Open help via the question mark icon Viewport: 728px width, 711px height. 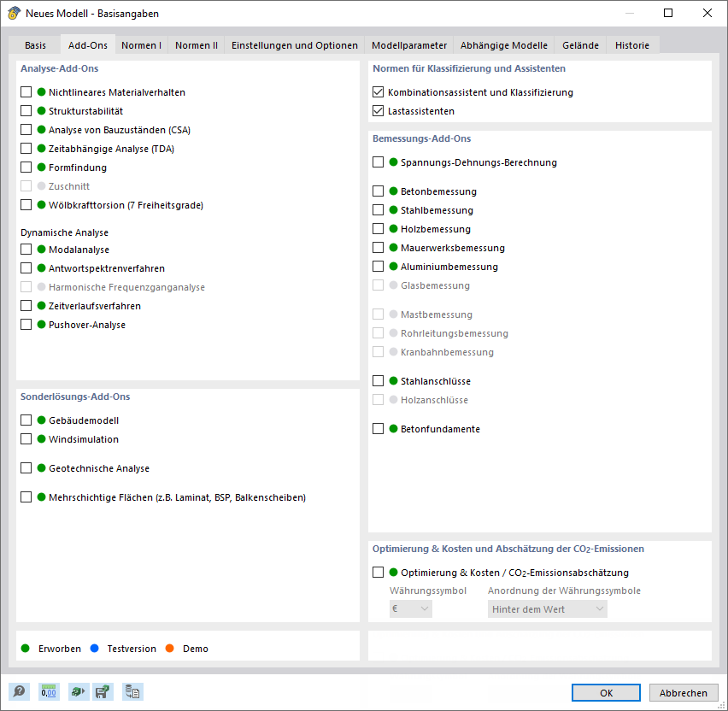tap(18, 691)
